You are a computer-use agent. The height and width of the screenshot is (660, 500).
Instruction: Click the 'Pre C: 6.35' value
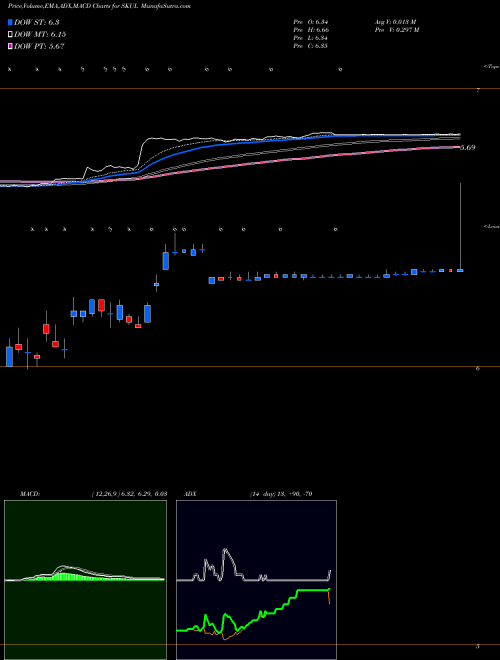[311, 46]
